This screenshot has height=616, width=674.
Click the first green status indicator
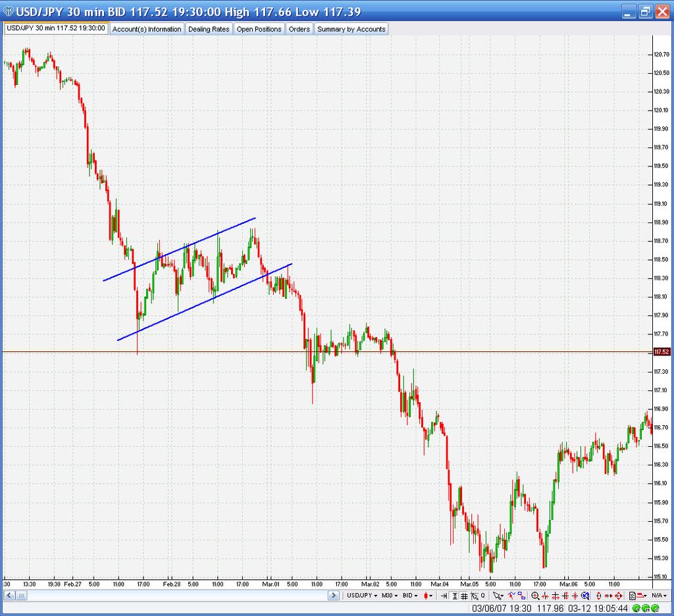pos(636,608)
